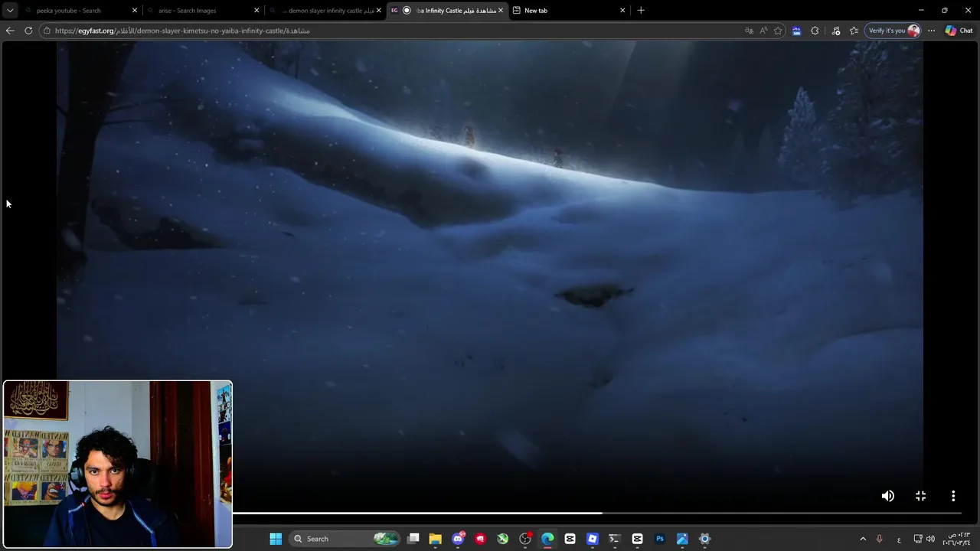Viewport: 980px width, 551px height.
Task: Open the second CapCut icon in taskbar
Action: [x=637, y=539]
